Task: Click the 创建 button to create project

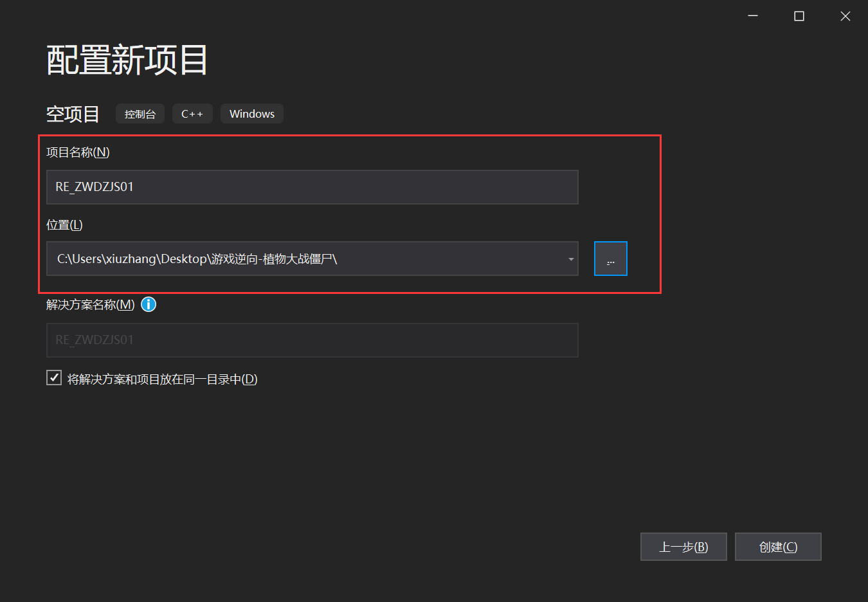Action: [778, 546]
